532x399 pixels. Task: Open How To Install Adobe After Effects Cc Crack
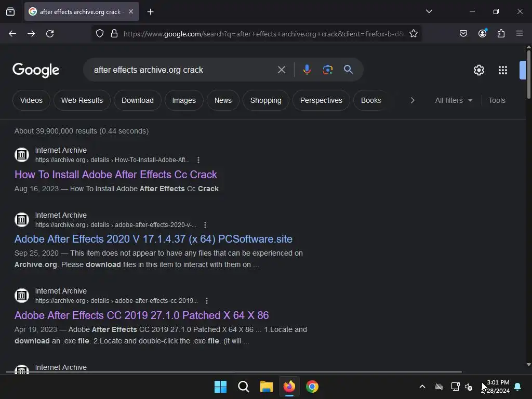[116, 175]
